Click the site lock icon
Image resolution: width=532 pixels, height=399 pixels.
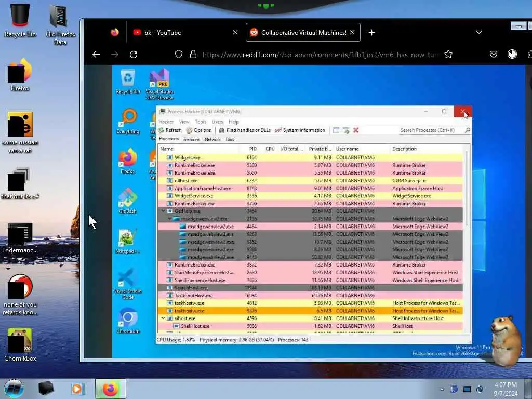193,54
